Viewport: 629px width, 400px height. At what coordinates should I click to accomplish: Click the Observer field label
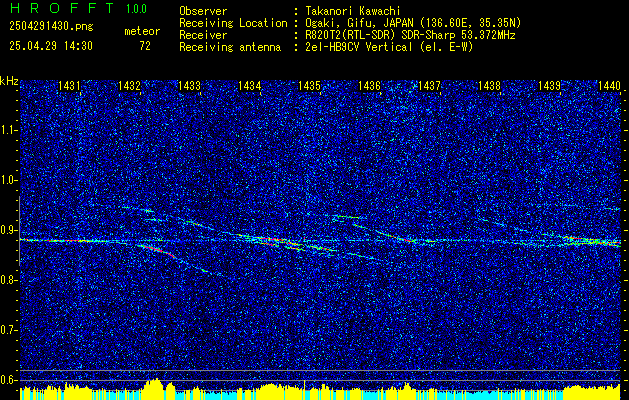click(x=203, y=11)
